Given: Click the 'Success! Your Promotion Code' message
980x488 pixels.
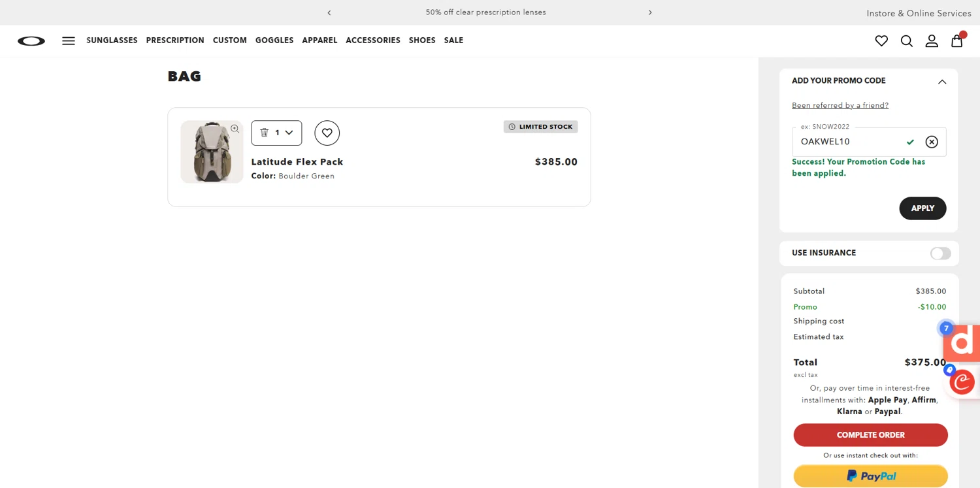Looking at the screenshot, I should (858, 167).
